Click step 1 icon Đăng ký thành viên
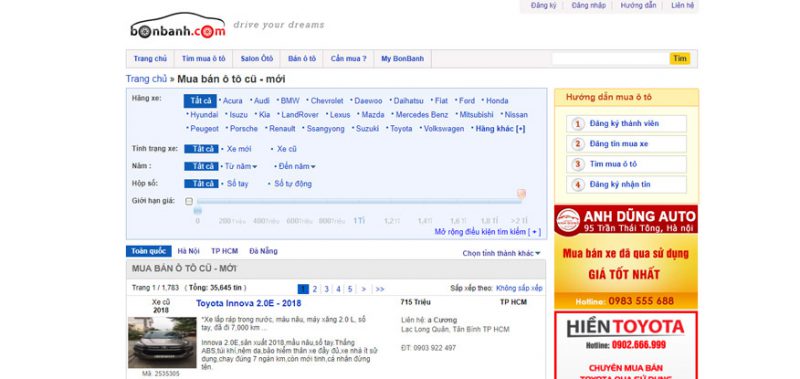Viewport: 800px width, 379px height. point(578,124)
